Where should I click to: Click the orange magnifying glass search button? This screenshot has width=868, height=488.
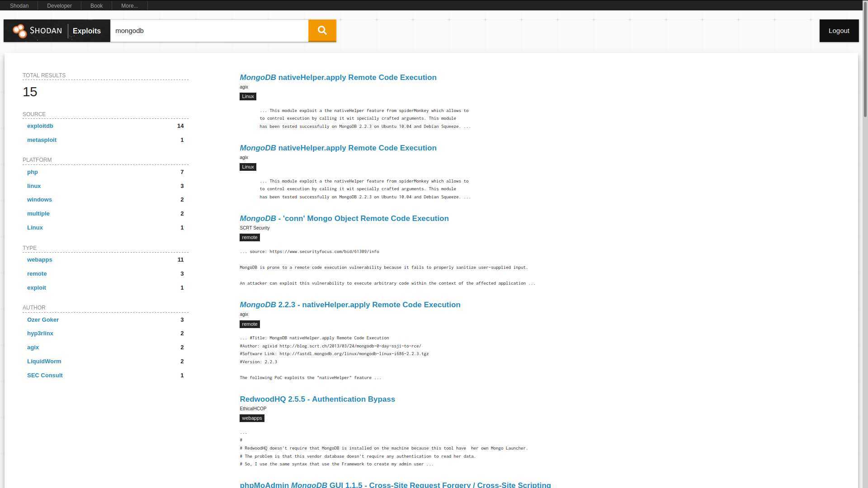(322, 30)
